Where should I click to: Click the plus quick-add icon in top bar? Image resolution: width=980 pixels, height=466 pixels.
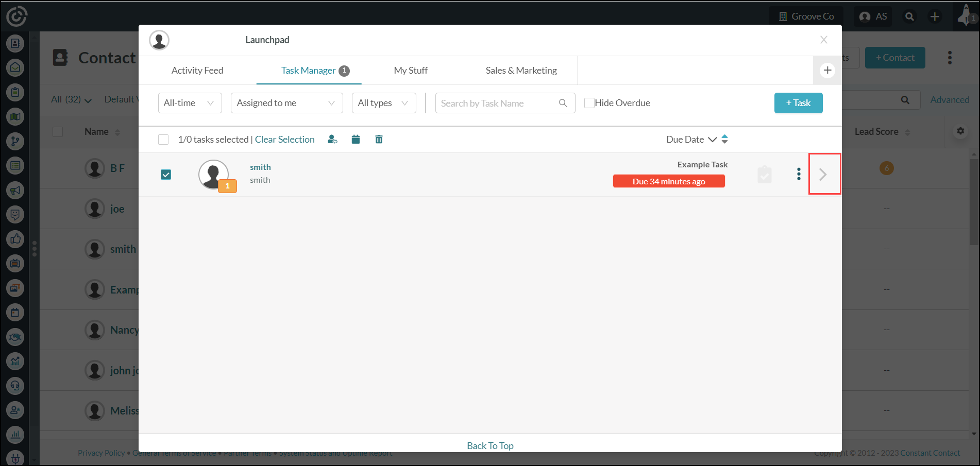click(935, 16)
